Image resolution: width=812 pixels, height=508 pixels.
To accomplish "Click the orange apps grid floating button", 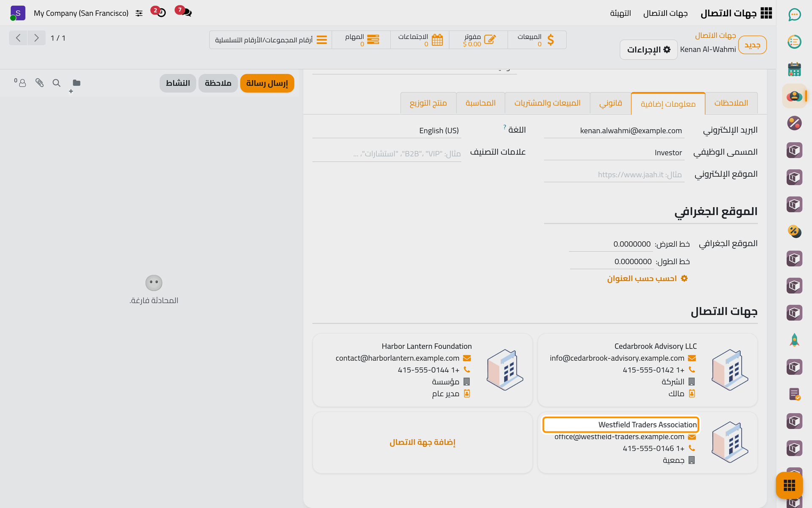I will [x=789, y=485].
